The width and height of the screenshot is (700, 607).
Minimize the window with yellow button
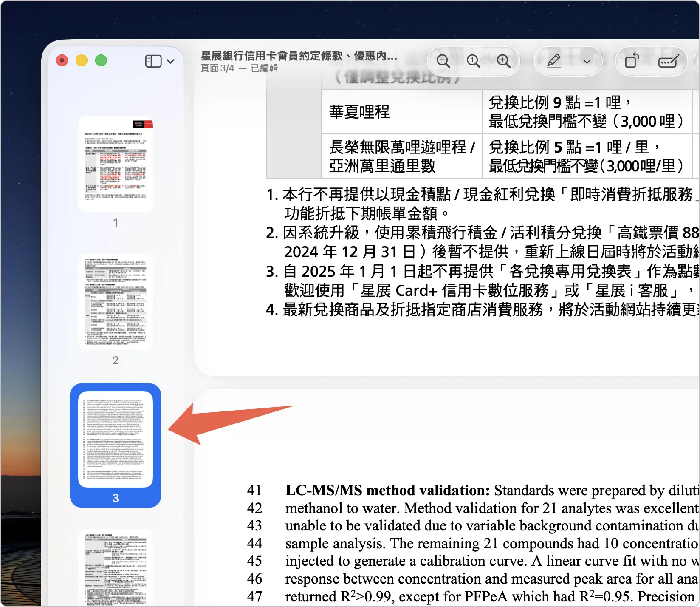[82, 61]
